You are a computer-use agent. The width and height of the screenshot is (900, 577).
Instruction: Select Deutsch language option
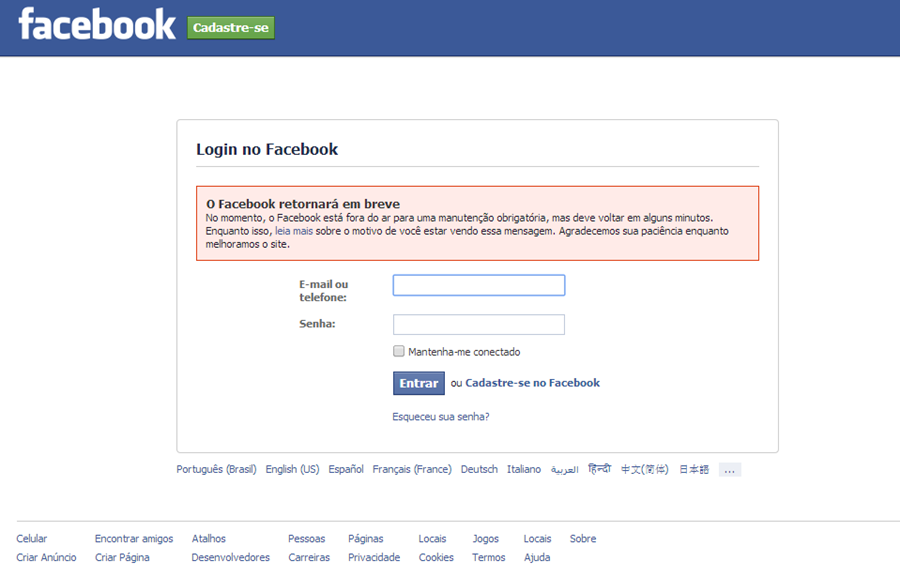click(x=479, y=469)
